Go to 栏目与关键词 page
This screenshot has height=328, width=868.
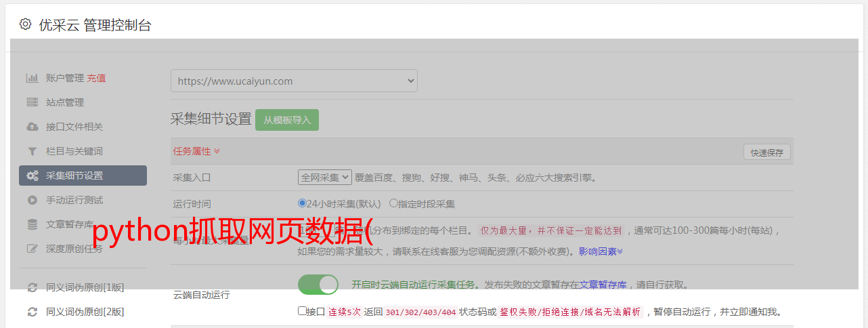point(74,151)
